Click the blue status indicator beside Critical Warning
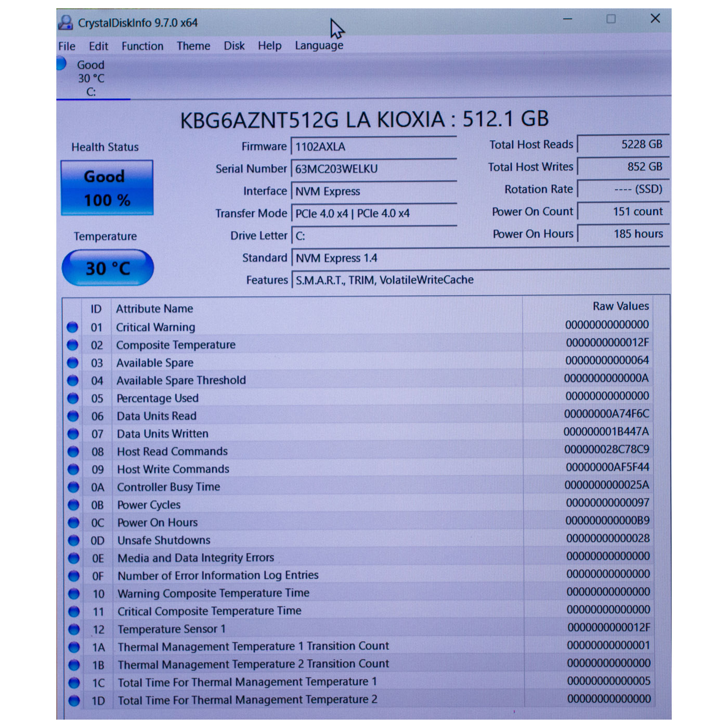The height and width of the screenshot is (728, 728). coord(73,327)
